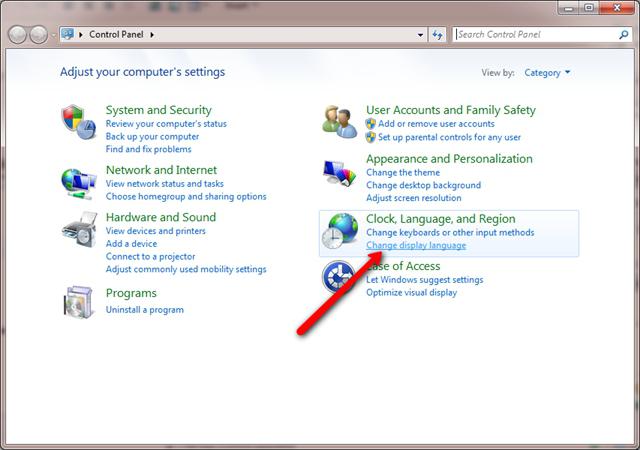Click the "Adjust your computer's settings" title
640x450 pixels.
[142, 72]
